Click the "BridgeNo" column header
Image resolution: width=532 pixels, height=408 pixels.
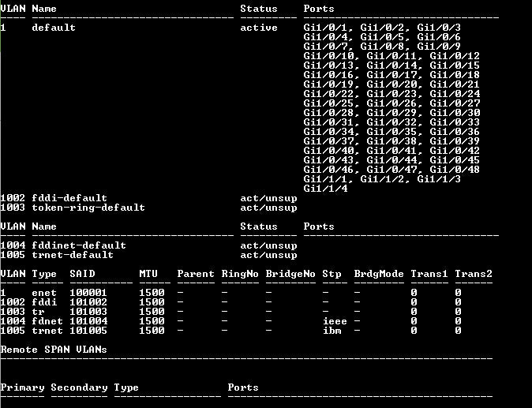[290, 274]
